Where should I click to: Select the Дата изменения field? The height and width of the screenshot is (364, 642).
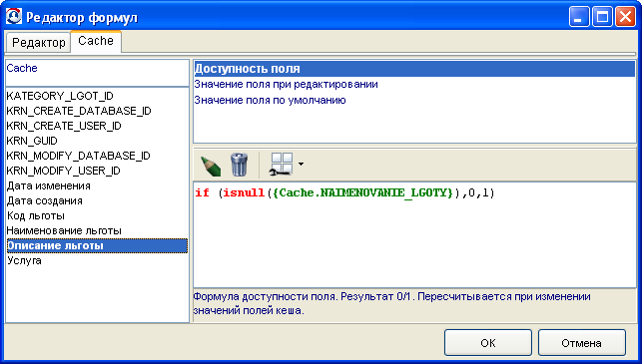tap(97, 185)
